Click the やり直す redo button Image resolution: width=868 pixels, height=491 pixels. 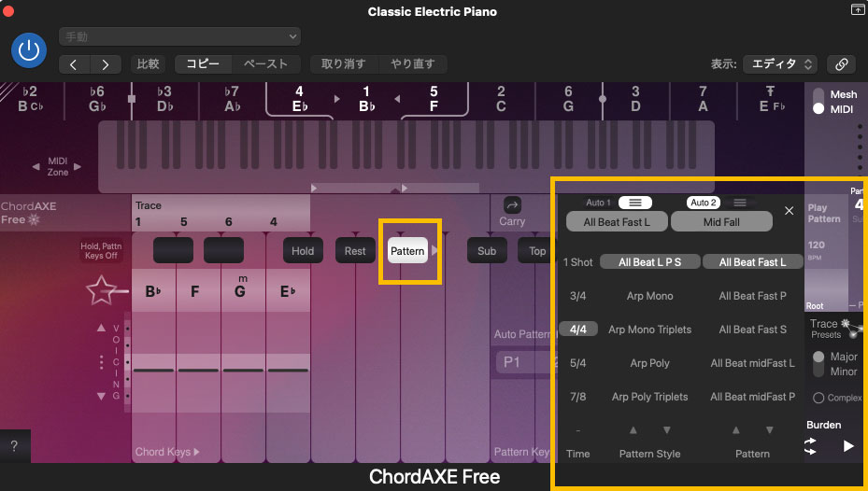coord(412,64)
